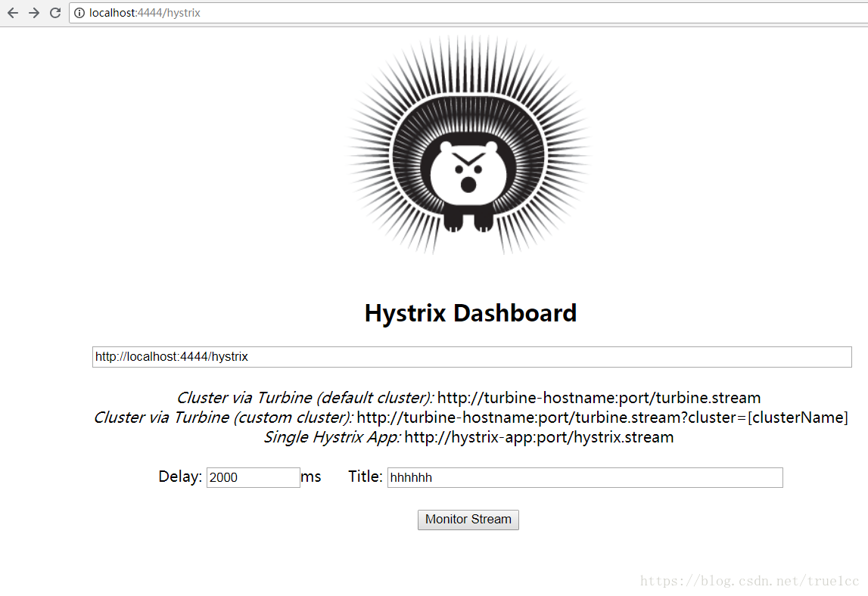This screenshot has height=596, width=868.
Task: Click the stream URL input field
Action: click(471, 357)
